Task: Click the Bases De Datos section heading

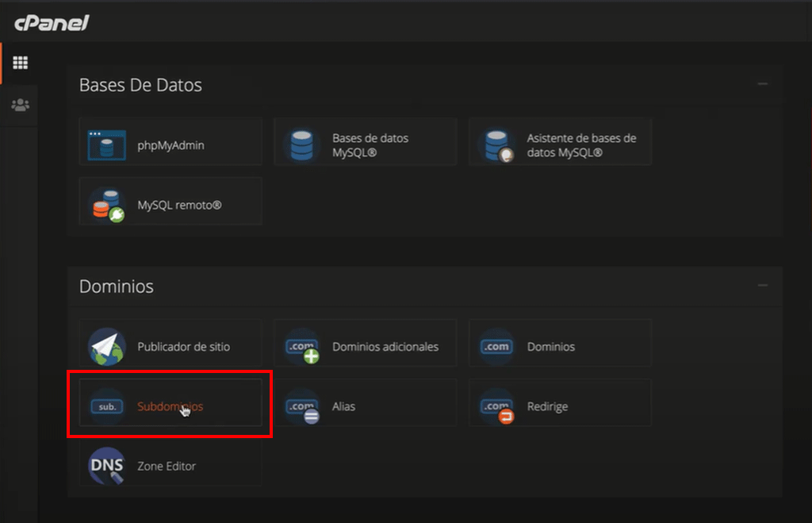Action: (140, 85)
